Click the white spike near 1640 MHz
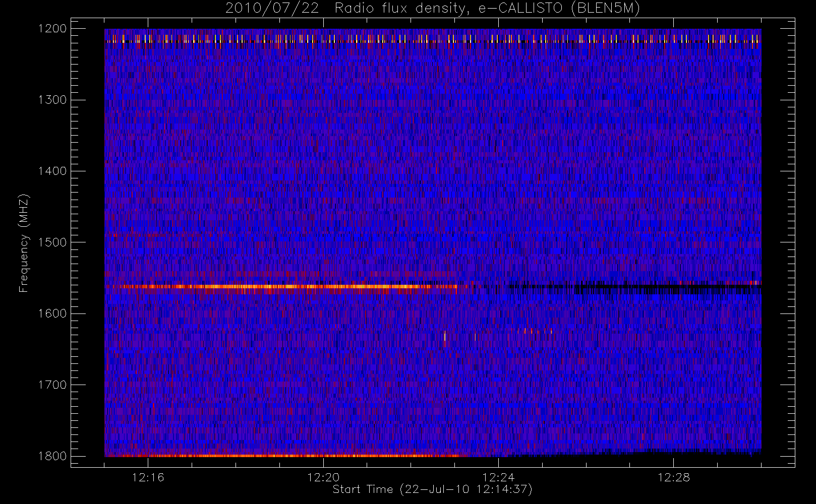The width and height of the screenshot is (816, 504). click(445, 336)
